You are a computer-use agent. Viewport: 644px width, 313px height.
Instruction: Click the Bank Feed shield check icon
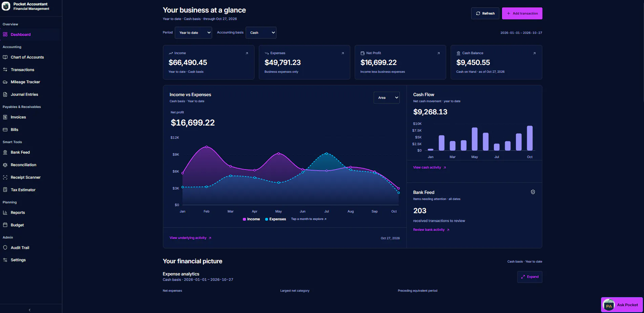point(533,192)
